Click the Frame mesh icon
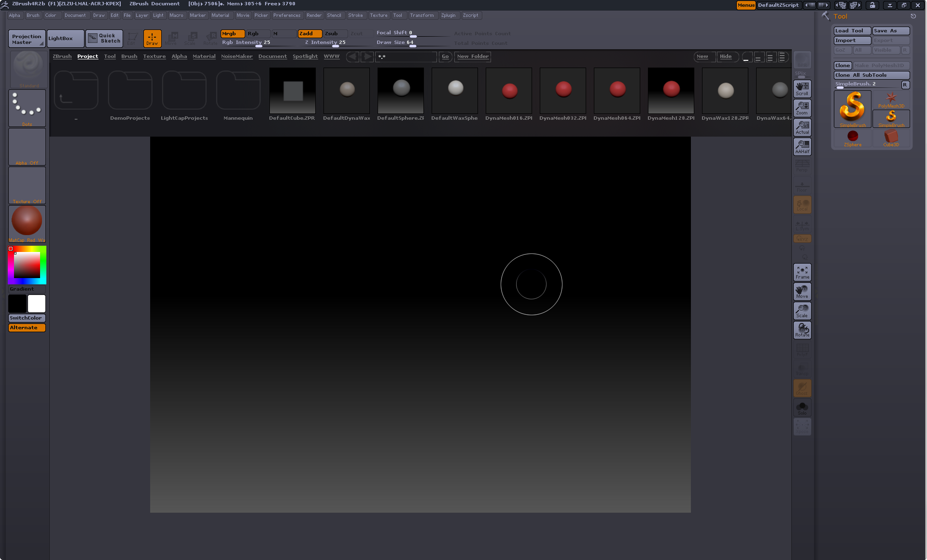This screenshot has width=927, height=560. 802,272
